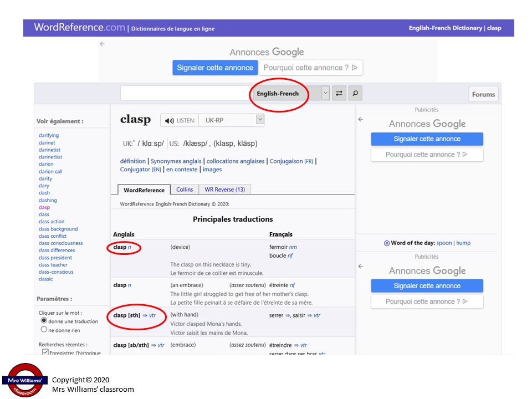Viewport: 532px width, 399px height.
Task: Follow the 'Synonymes anglais' link
Action: coord(176,161)
